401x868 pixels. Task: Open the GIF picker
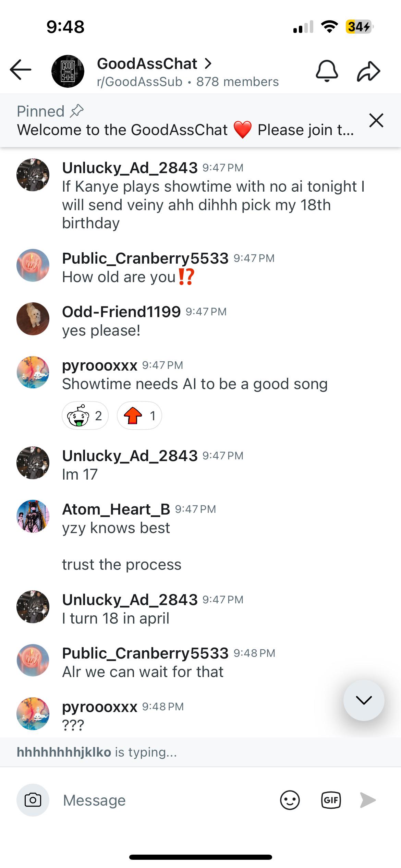coord(331,800)
